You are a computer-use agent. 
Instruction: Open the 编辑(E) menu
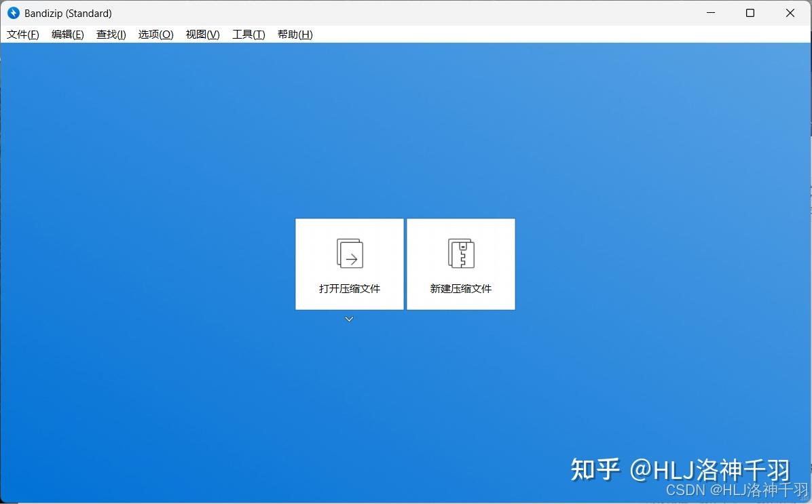[67, 35]
